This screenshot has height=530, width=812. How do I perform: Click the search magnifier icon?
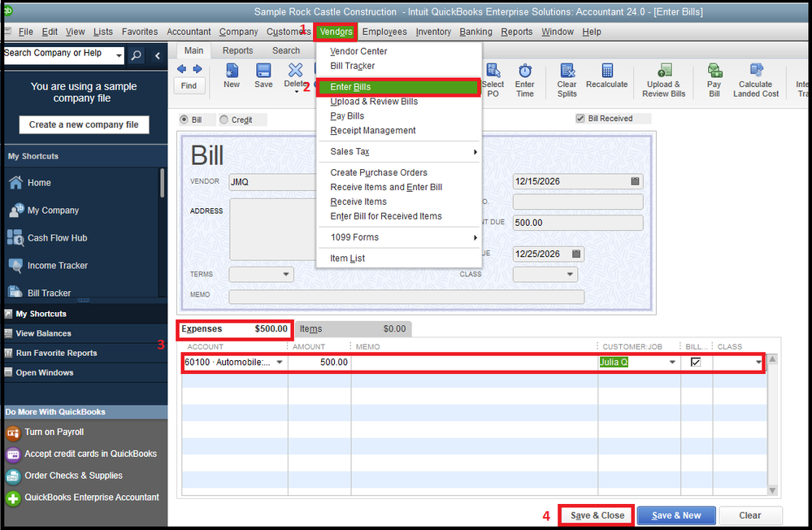point(137,55)
